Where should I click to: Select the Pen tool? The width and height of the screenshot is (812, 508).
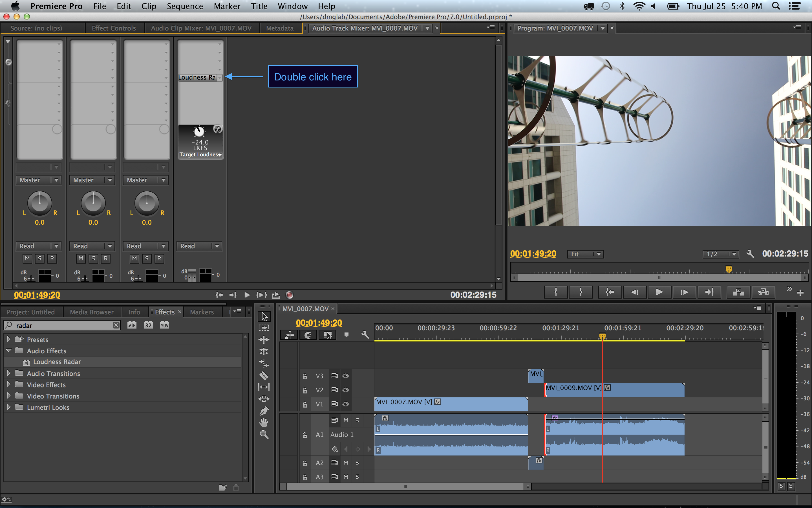264,411
